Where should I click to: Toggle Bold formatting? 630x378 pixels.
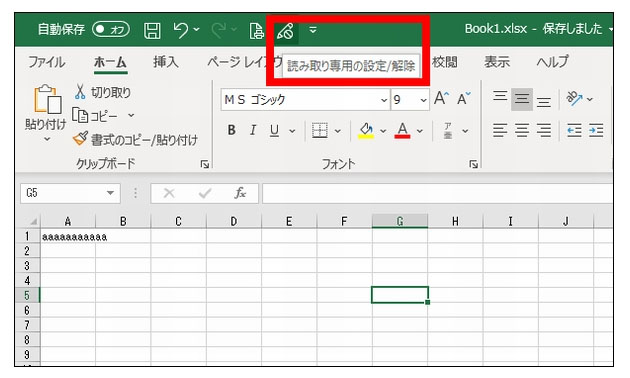pos(231,130)
